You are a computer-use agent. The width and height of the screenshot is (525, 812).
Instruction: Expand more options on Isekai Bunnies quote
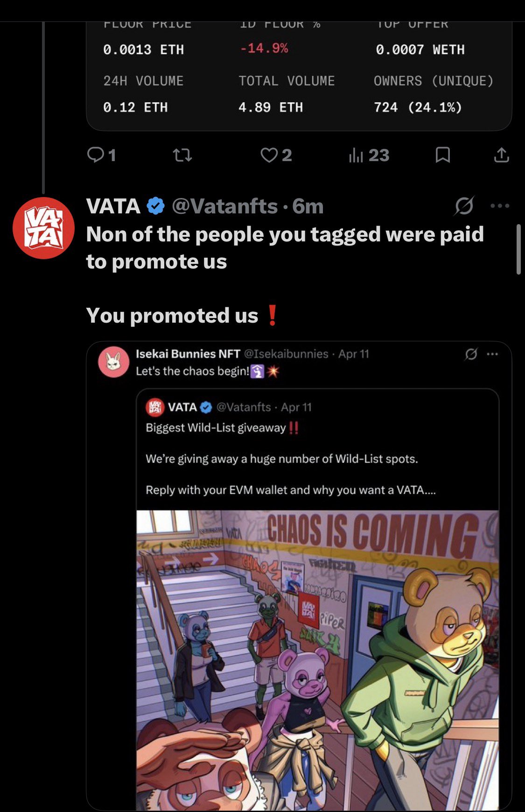492,354
